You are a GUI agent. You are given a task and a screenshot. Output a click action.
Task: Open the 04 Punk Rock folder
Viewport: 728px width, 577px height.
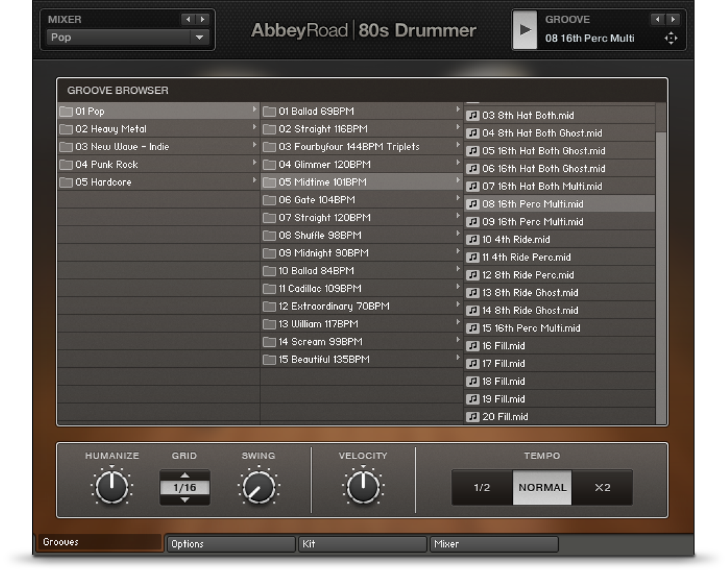158,165
